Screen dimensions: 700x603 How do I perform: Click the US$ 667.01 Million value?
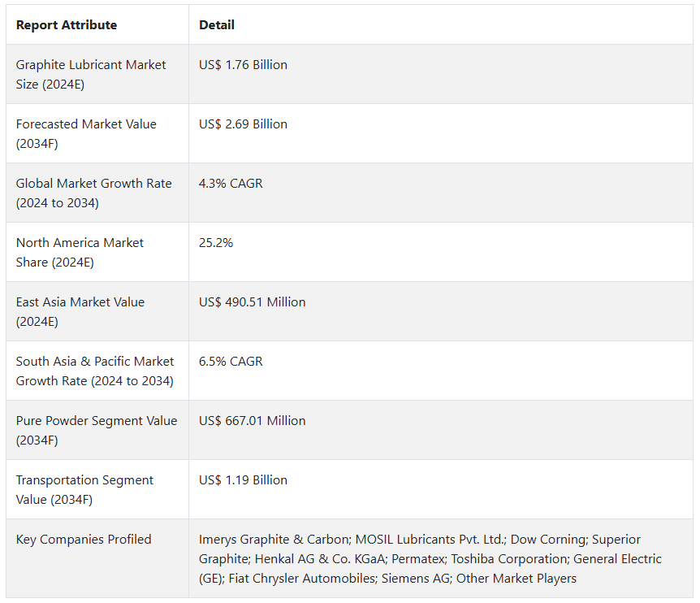(253, 421)
